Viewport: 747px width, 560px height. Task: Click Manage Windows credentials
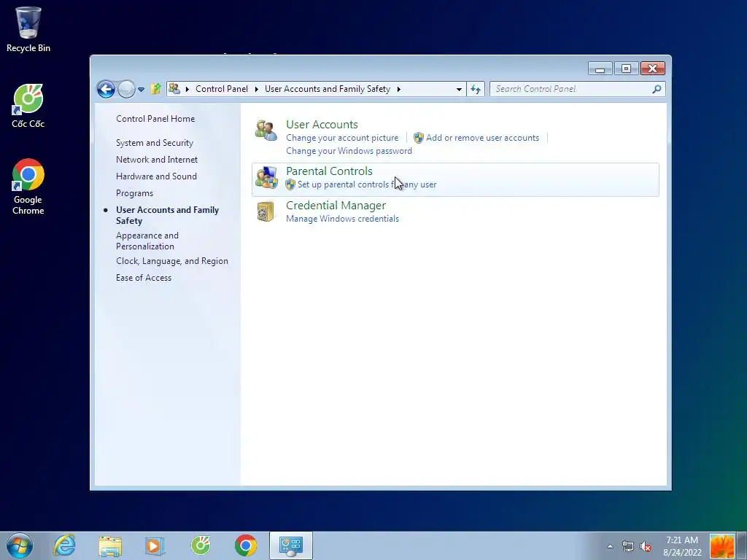[x=343, y=219]
